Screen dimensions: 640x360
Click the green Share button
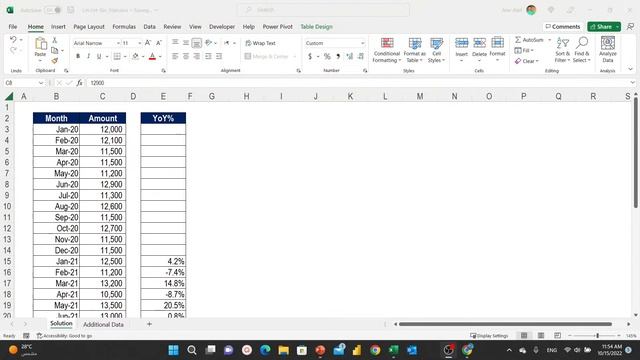(604, 27)
